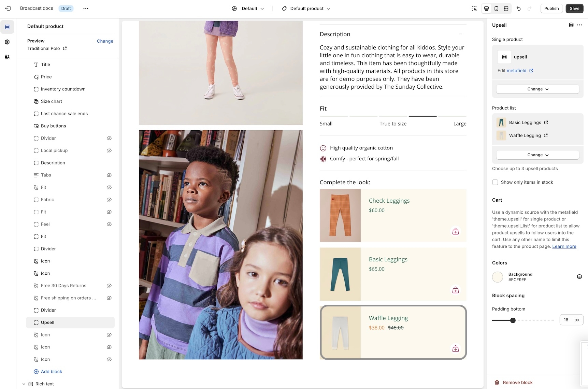Open the app embeds sidebar icon
Image resolution: width=588 pixels, height=389 pixels.
(x=7, y=57)
